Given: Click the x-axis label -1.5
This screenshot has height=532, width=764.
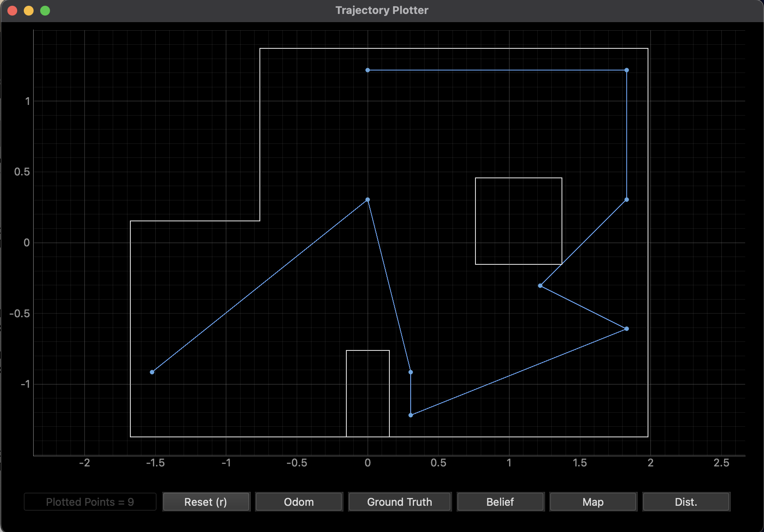Looking at the screenshot, I should tap(155, 463).
